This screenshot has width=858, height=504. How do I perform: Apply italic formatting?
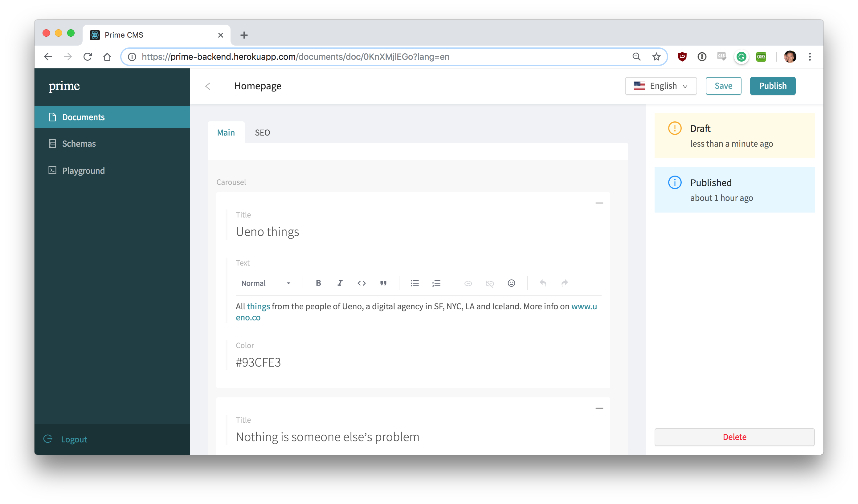[340, 283]
